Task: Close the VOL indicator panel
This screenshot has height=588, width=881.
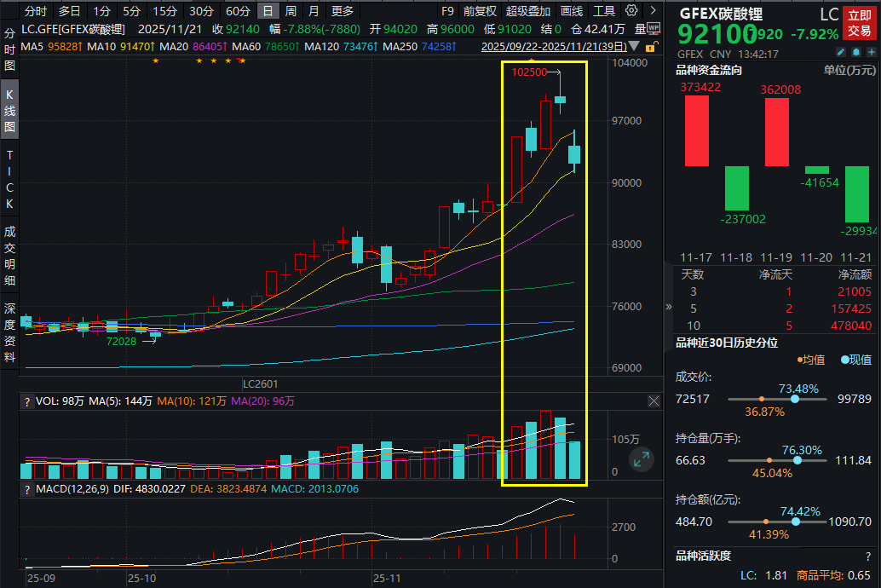Action: point(654,401)
